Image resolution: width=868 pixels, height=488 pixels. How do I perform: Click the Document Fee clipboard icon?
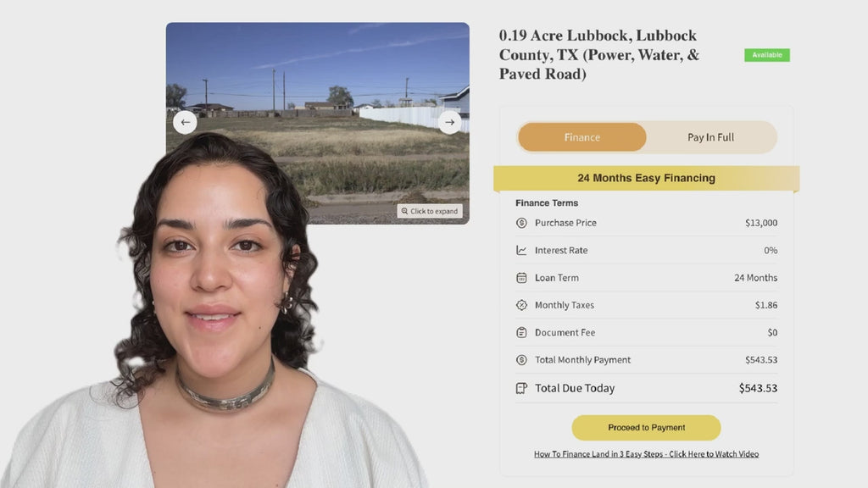(521, 332)
